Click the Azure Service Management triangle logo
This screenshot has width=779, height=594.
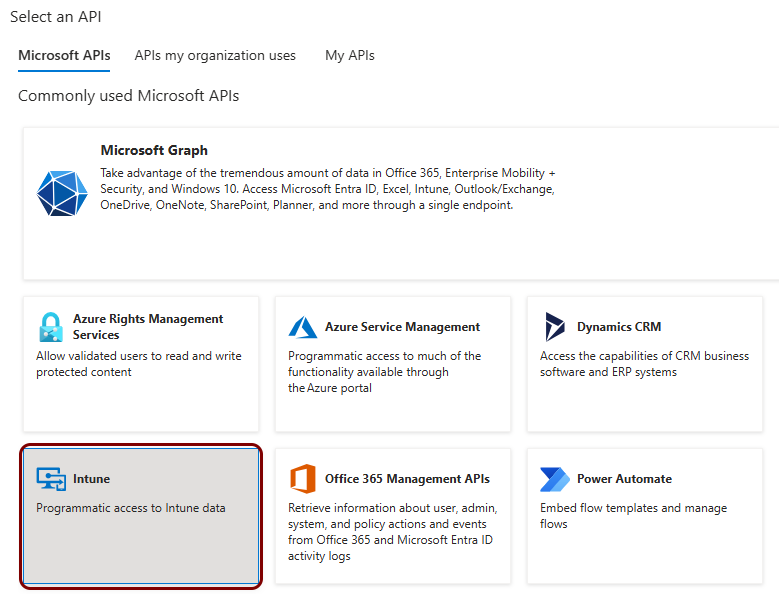[303, 327]
